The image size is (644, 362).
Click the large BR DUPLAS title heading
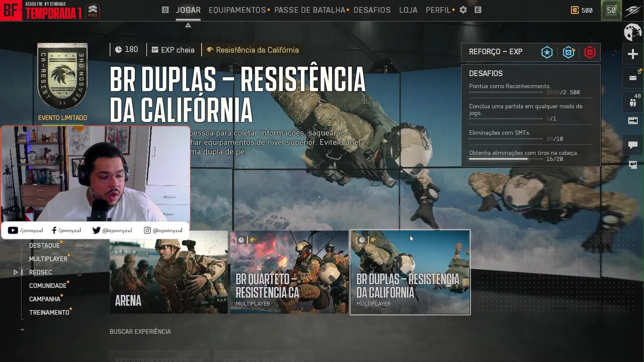coord(237,95)
